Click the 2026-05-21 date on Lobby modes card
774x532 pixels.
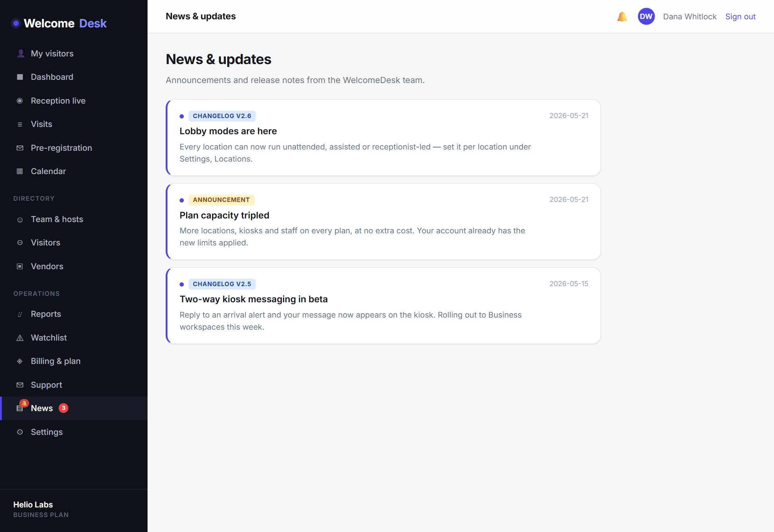pos(569,116)
